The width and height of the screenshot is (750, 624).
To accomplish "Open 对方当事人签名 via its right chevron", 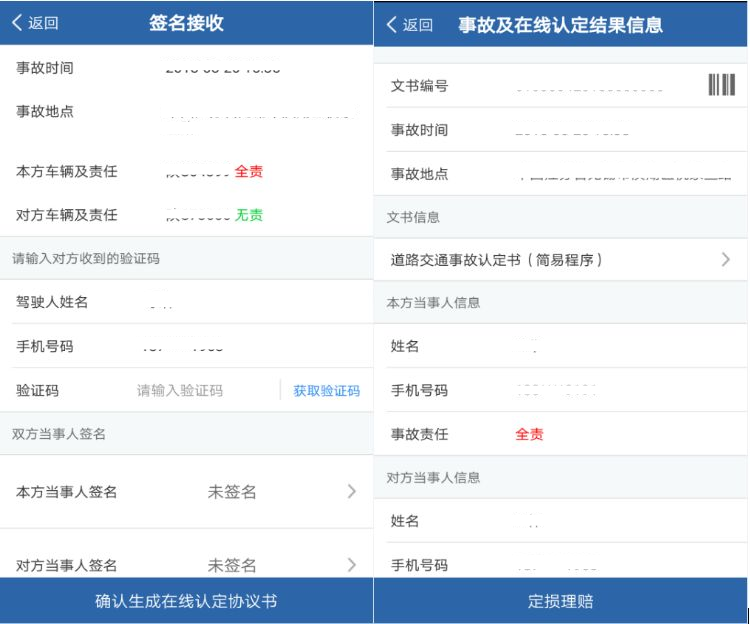I will 351,565.
